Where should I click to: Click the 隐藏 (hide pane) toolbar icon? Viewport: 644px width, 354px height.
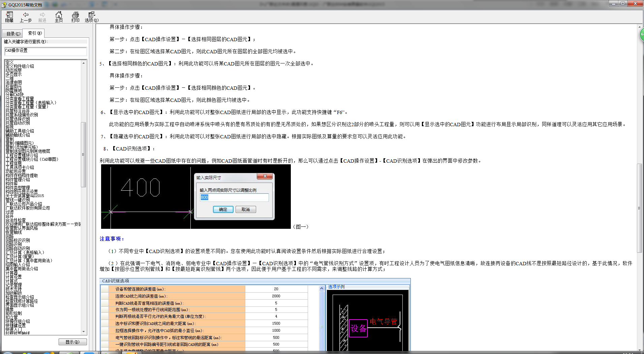9,17
